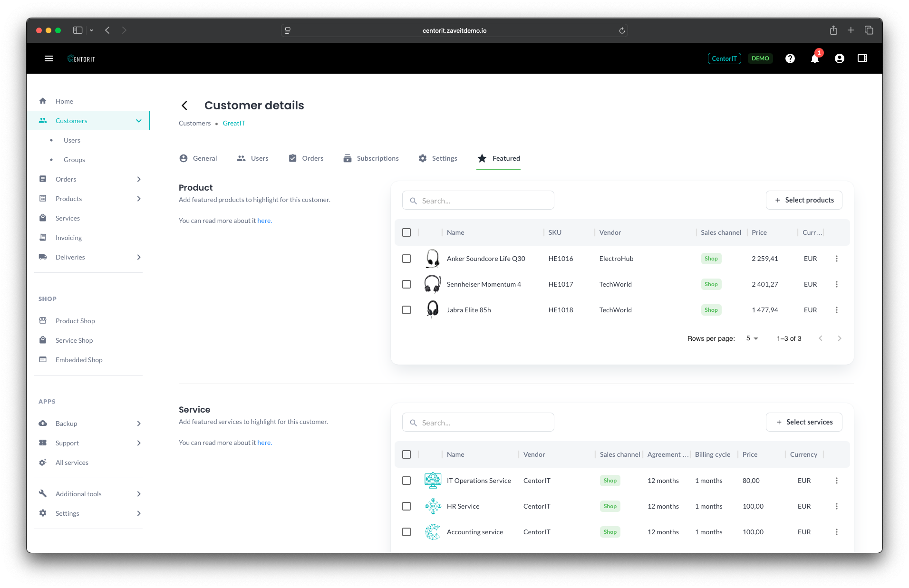Expand the Support sidebar section

point(139,443)
